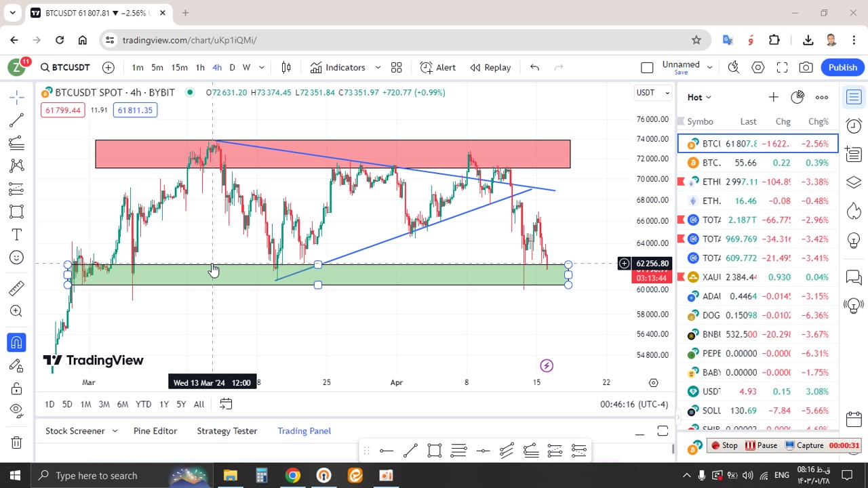Set the chart range to All
Viewport: 868px width, 488px height.
[x=199, y=404]
